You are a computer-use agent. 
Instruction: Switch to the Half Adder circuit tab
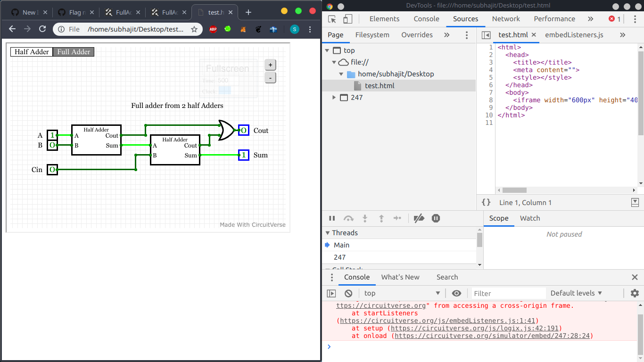pyautogui.click(x=32, y=52)
